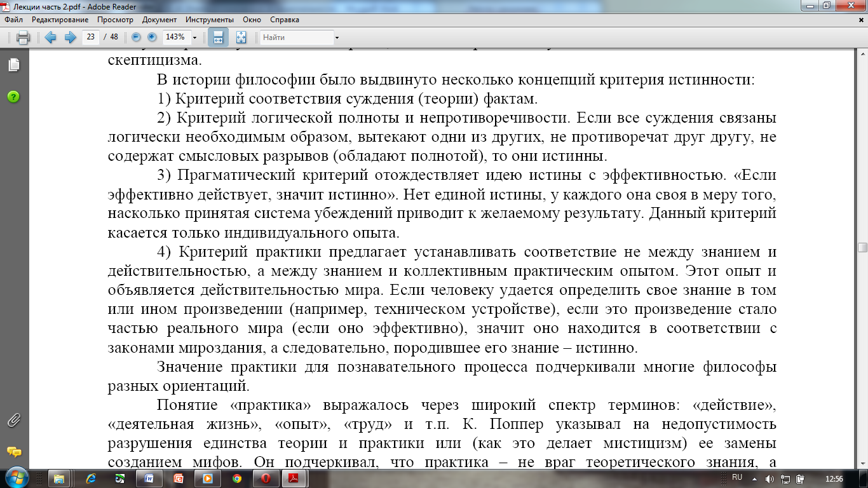868x488 pixels.
Task: Click the total page count «48»
Action: pos(114,37)
